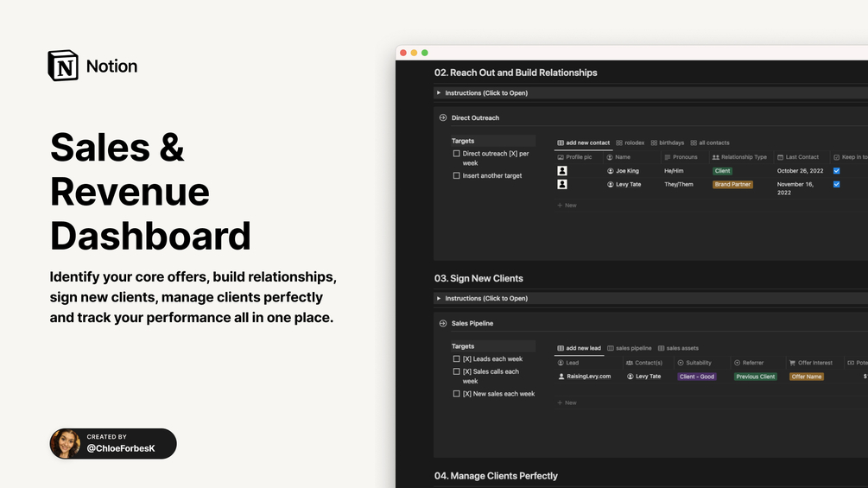This screenshot has height=488, width=868.
Task: Open Levy Tate in the Contact(s) column
Action: coord(648,377)
